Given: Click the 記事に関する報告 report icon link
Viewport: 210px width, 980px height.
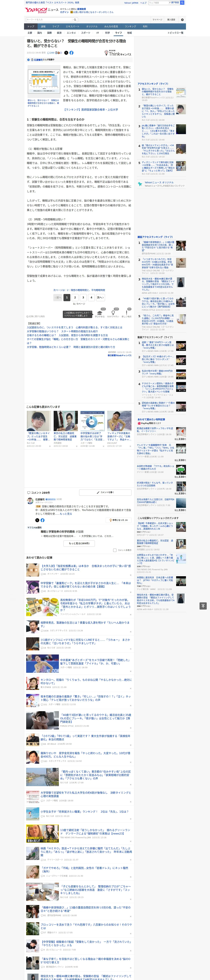Looking at the screenshot, I should point(35,316).
